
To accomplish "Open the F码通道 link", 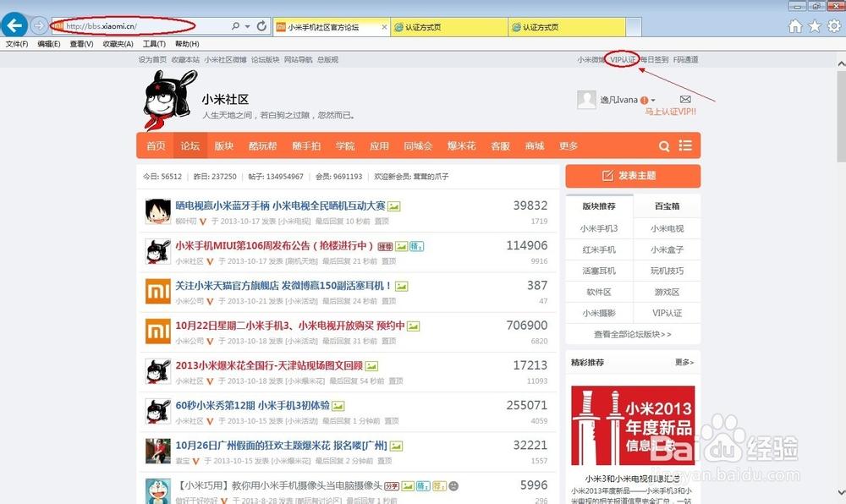I will [685, 59].
